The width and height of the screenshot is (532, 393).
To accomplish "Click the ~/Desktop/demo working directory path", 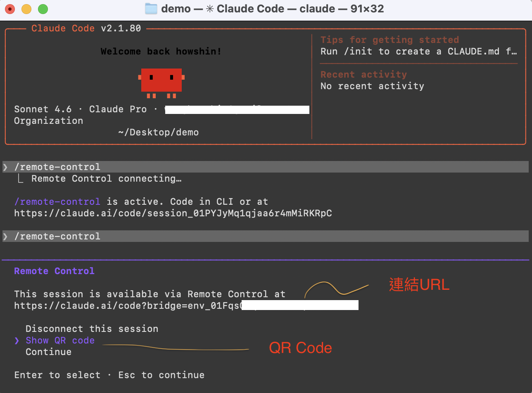I will pyautogui.click(x=158, y=133).
